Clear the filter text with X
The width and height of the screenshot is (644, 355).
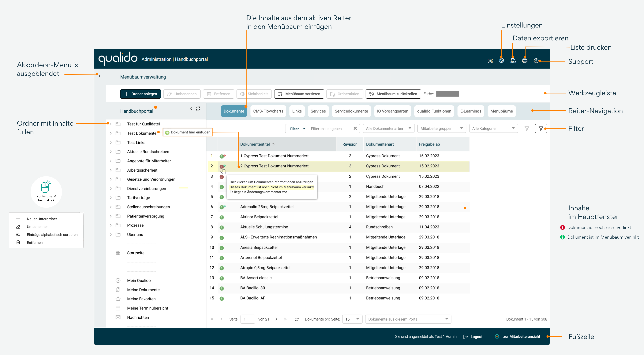[x=355, y=128]
